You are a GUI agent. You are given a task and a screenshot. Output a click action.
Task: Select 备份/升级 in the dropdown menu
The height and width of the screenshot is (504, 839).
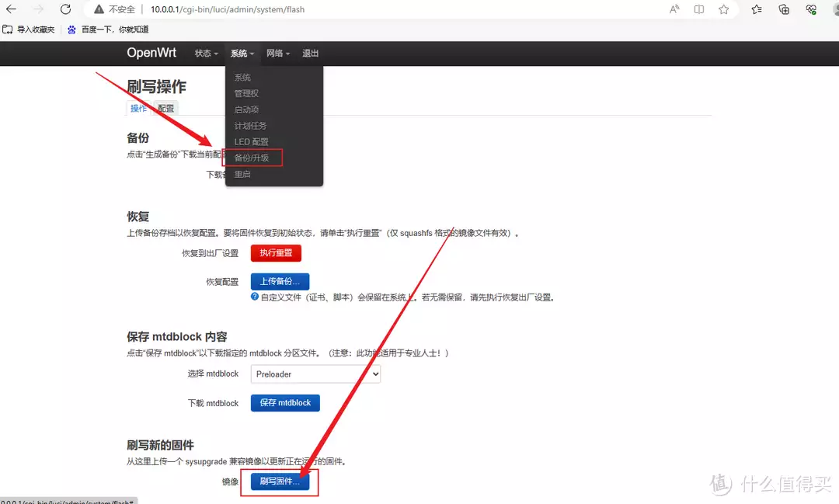252,158
